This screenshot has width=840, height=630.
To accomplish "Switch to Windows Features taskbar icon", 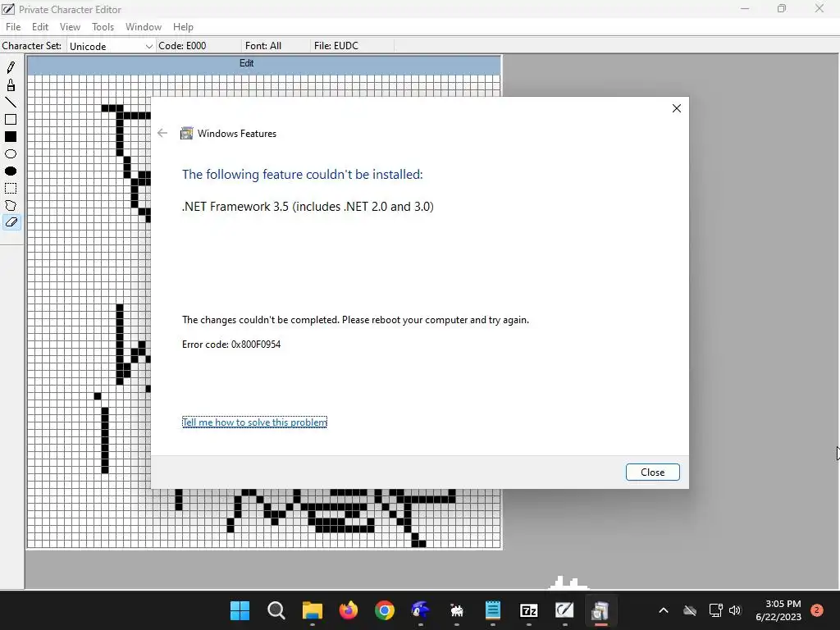I will click(x=600, y=610).
